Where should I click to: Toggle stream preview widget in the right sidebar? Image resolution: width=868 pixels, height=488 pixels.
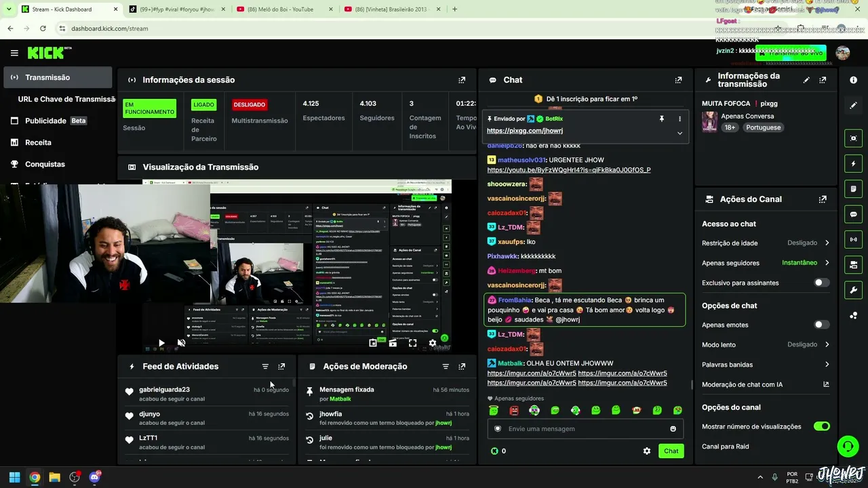854,138
